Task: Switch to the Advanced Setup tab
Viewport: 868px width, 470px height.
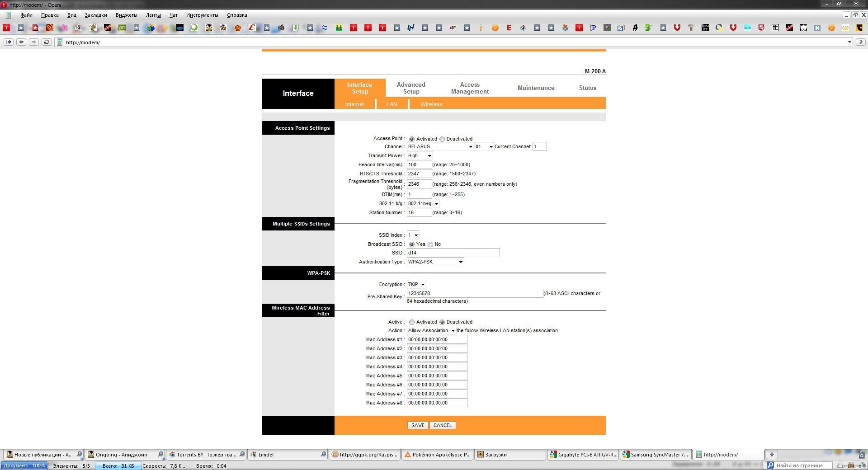Action: tap(411, 88)
